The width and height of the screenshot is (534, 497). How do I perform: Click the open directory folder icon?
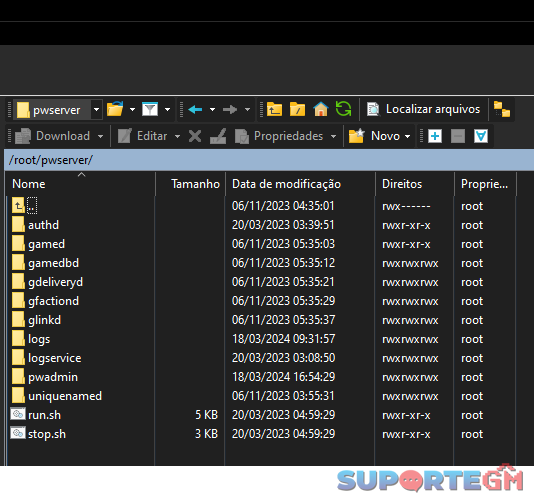click(x=115, y=109)
